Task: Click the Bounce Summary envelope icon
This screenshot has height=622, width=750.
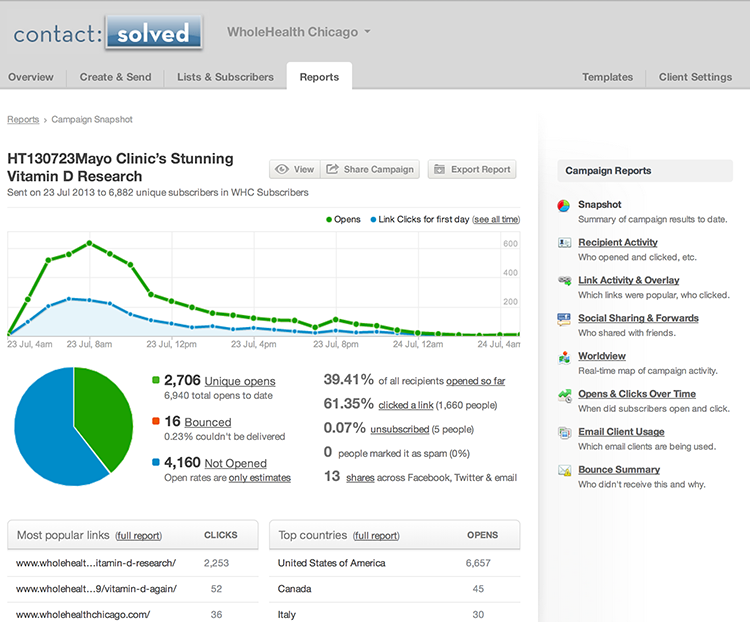Action: click(x=565, y=470)
